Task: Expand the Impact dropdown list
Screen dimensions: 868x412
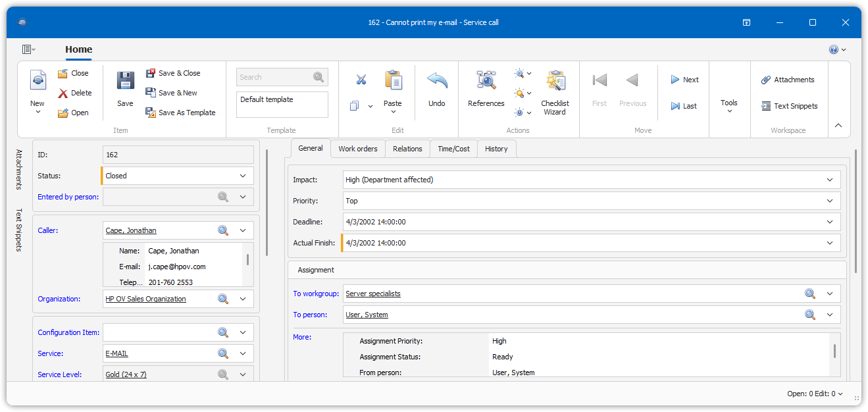Action: [x=829, y=180]
